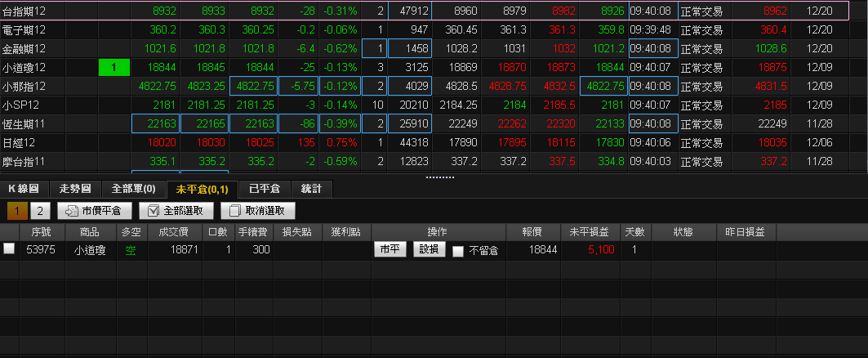Click the 未平損益 column header
This screenshot has height=358, width=868.
[x=590, y=232]
